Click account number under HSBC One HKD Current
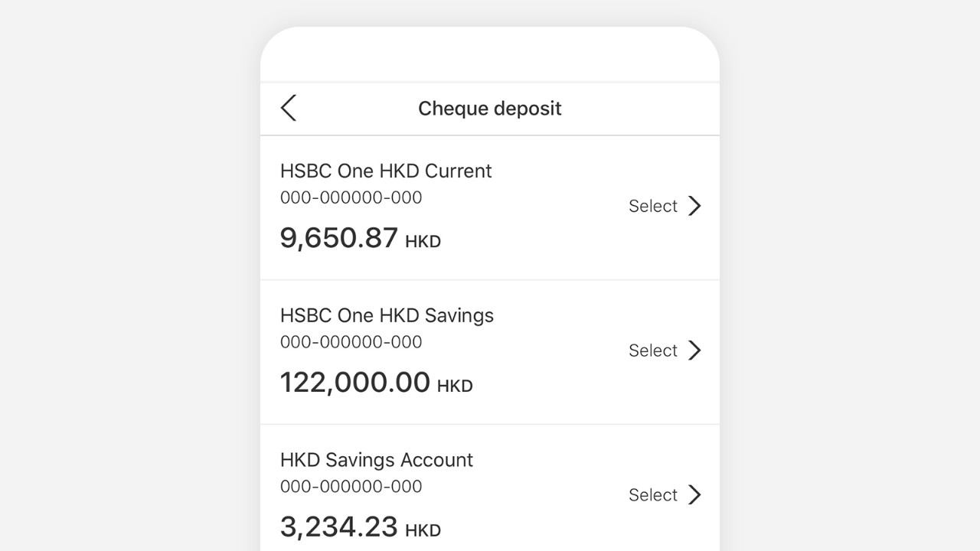Screen dimensions: 980x551 point(351,197)
